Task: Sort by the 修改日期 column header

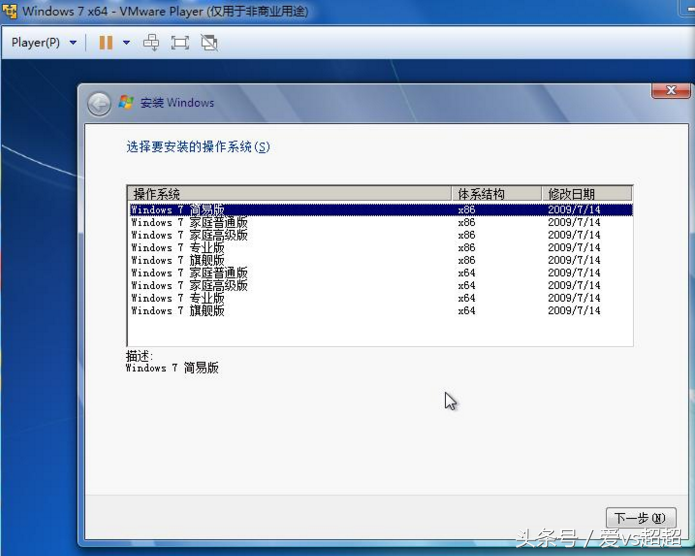Action: tap(587, 194)
